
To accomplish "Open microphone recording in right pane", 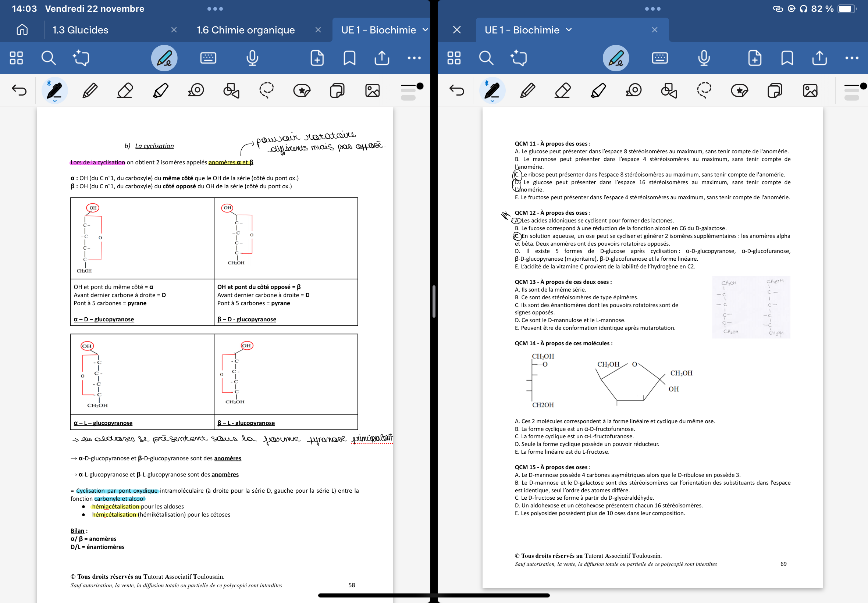I will click(x=704, y=58).
